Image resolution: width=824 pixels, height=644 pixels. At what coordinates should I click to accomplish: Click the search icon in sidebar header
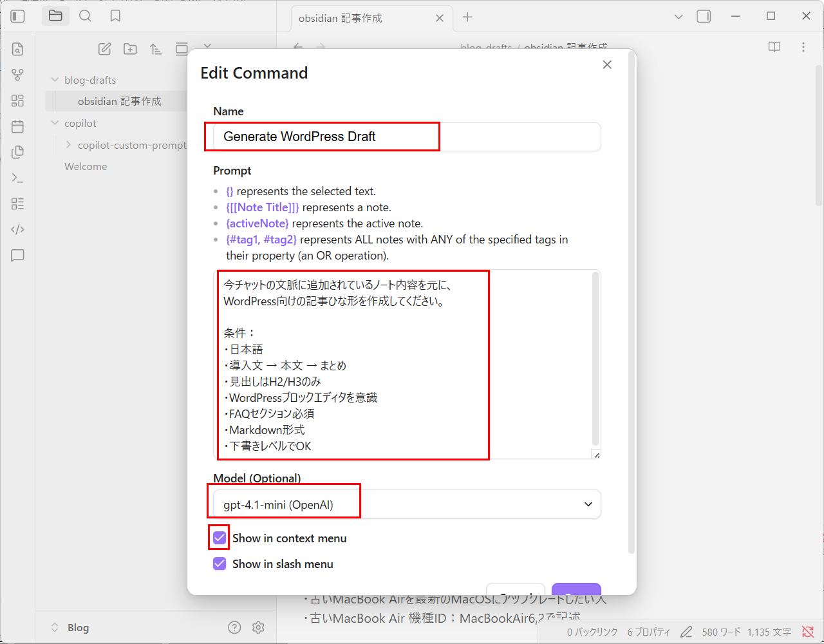[85, 16]
